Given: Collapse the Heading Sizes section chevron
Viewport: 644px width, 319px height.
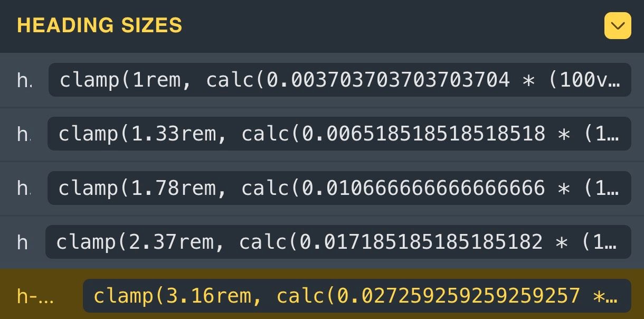Looking at the screenshot, I should 618,26.
